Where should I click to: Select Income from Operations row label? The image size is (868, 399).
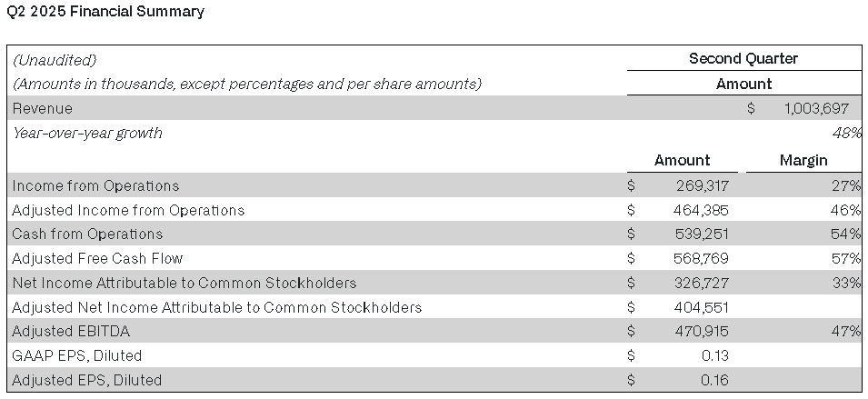tap(95, 186)
